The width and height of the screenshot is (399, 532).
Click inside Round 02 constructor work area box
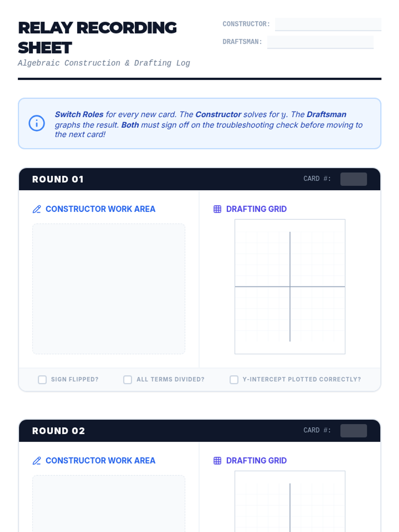109,503
